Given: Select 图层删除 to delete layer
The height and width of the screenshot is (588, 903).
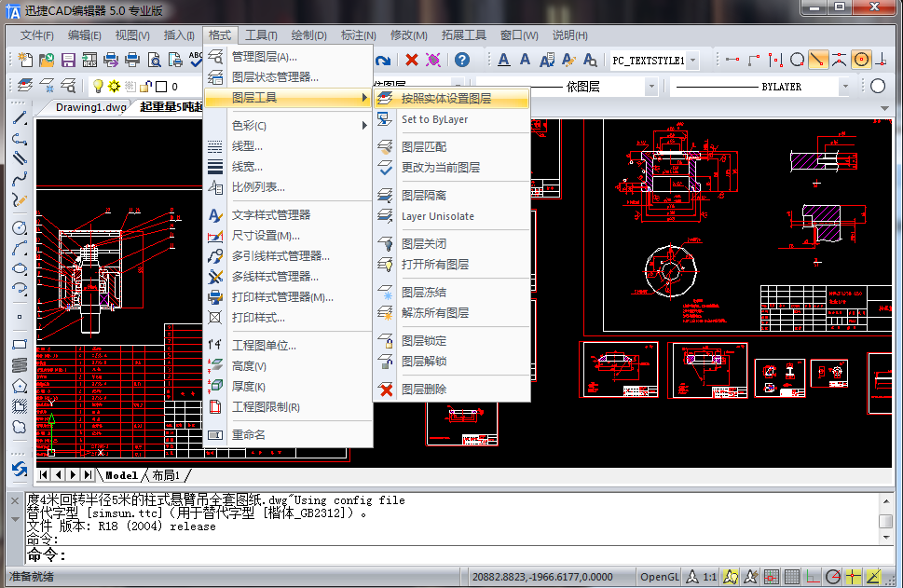Looking at the screenshot, I should click(452, 390).
